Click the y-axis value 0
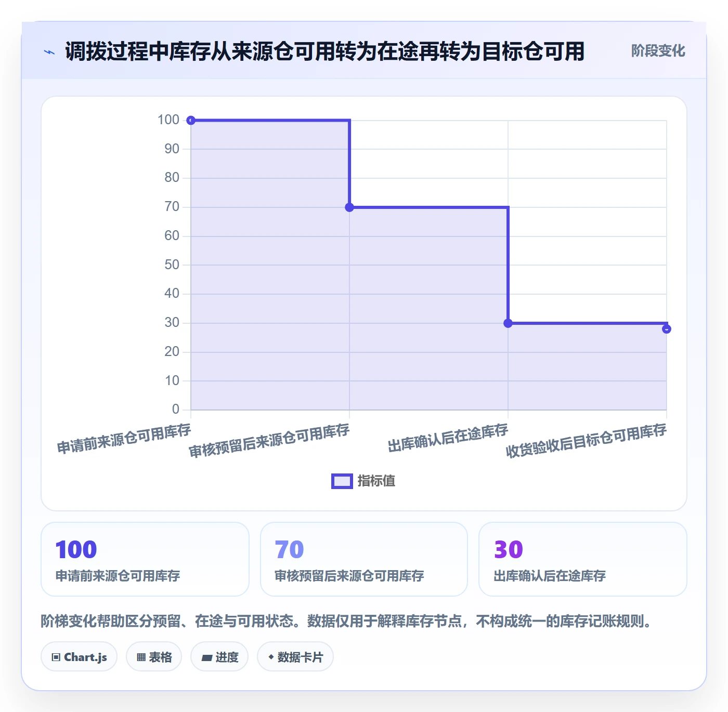The width and height of the screenshot is (728, 712). click(x=176, y=410)
